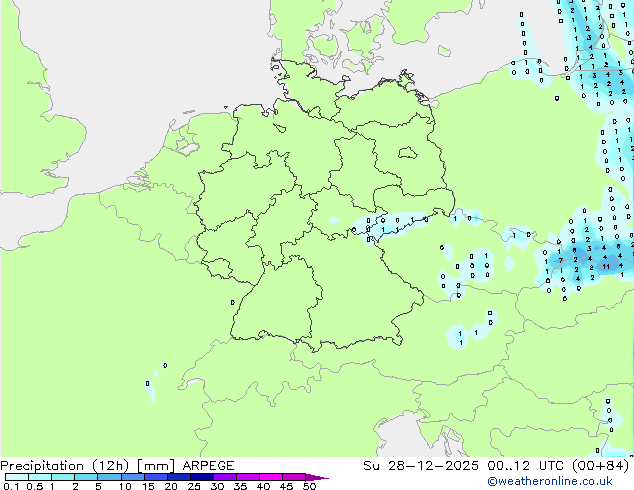Choose the 40–45 mm magenta legend swatch
The width and height of the screenshot is (634, 490).
tap(271, 477)
